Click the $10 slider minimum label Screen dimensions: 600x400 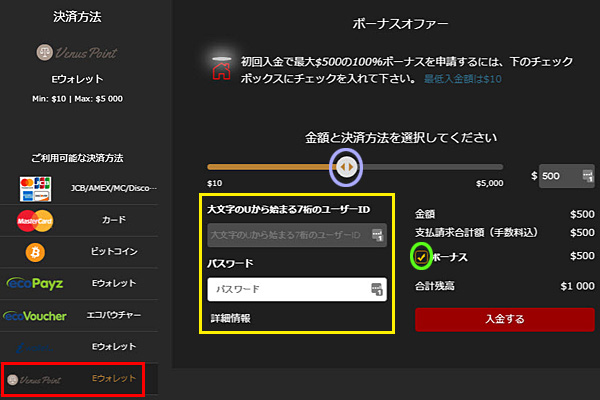pos(215,183)
